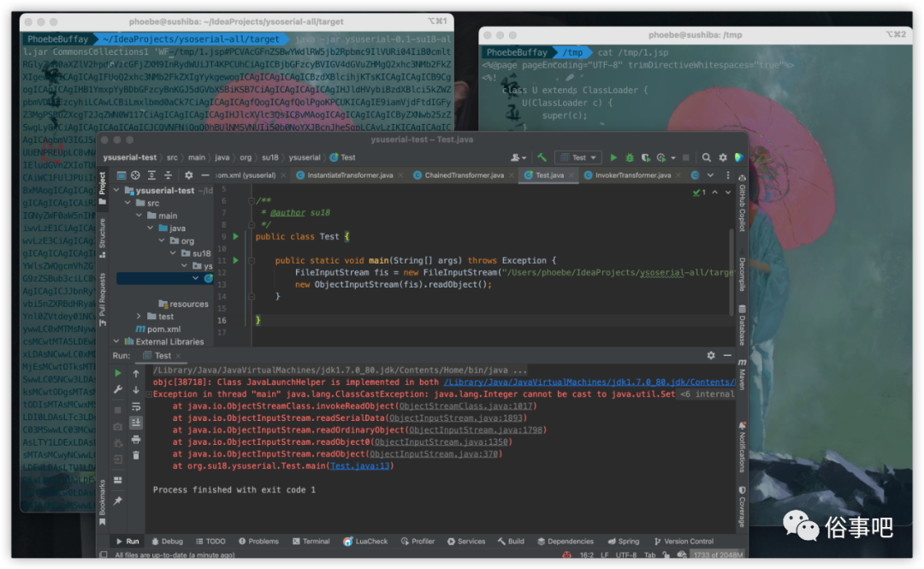Open the Test run configuration dropdown
This screenshot has height=569, width=924.
click(578, 157)
